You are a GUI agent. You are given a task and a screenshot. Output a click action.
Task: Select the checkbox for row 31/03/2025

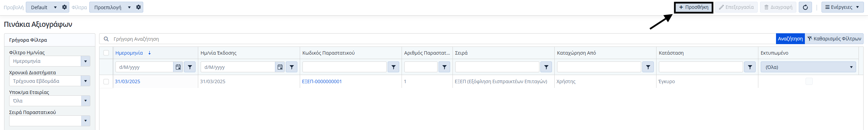coord(106,81)
